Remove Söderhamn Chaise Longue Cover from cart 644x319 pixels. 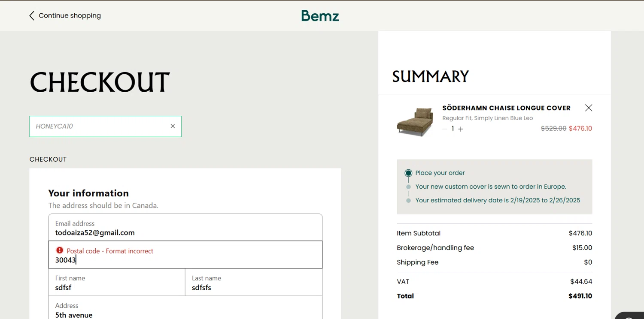[x=589, y=108]
